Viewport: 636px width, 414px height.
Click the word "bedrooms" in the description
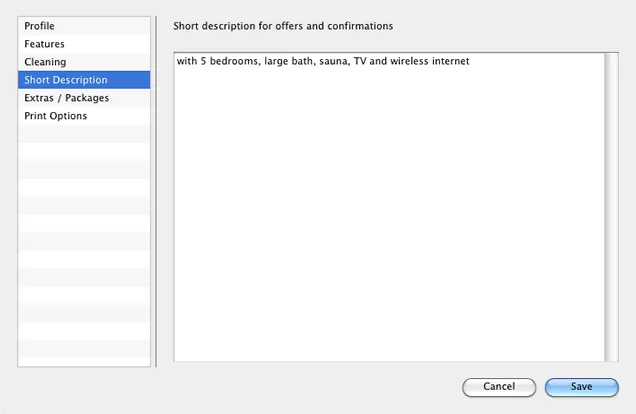tap(234, 61)
